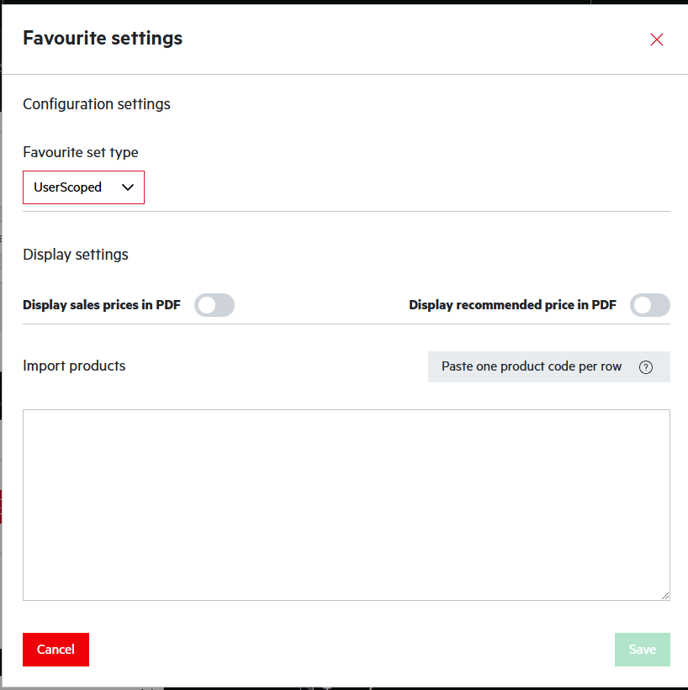Open the question mark help icon
This screenshot has height=690, width=688.
pyautogui.click(x=646, y=367)
